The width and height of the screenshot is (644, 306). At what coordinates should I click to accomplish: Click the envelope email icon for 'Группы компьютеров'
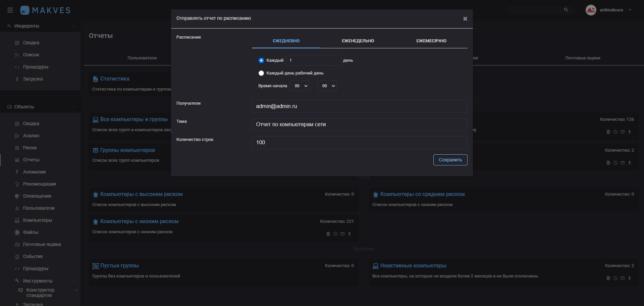click(623, 163)
